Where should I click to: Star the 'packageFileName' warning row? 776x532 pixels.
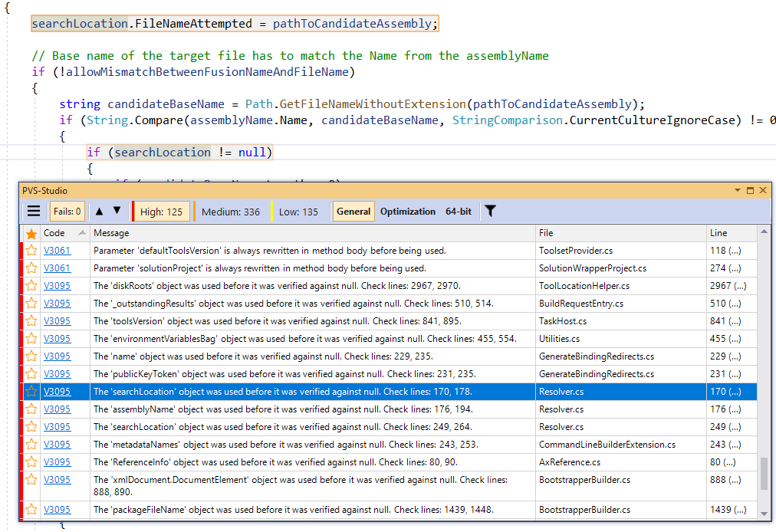[x=31, y=509]
